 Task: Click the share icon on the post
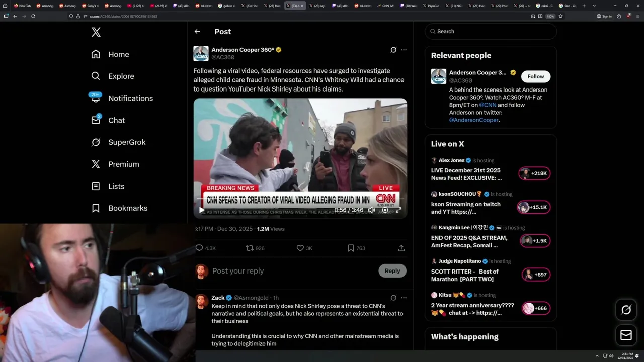[x=401, y=248]
